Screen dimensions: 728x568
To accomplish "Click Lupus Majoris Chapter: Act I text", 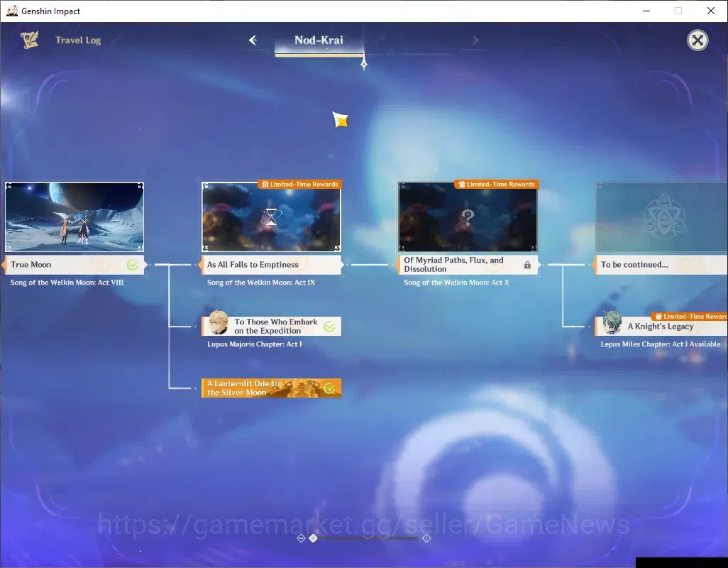I will (255, 344).
